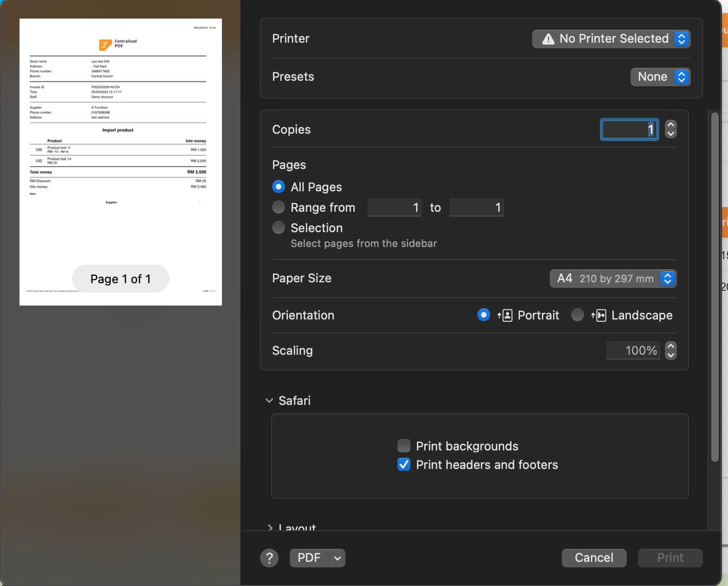Choose the Landscape radio button
The width and height of the screenshot is (728, 586).
coord(578,315)
